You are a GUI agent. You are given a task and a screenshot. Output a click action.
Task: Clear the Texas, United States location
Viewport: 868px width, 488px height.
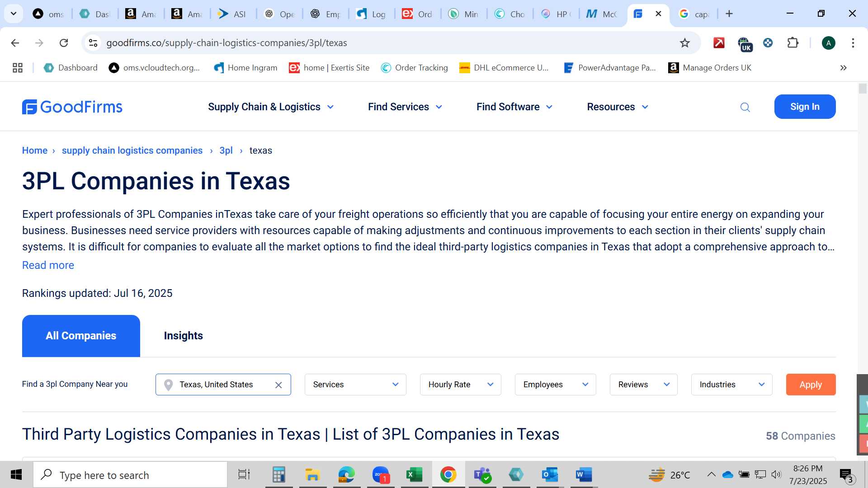point(278,385)
